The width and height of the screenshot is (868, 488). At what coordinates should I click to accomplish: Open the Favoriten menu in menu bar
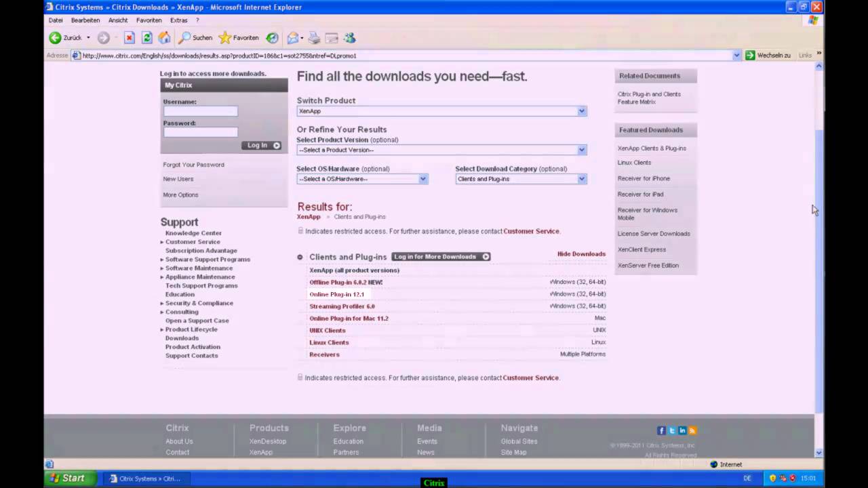149,20
